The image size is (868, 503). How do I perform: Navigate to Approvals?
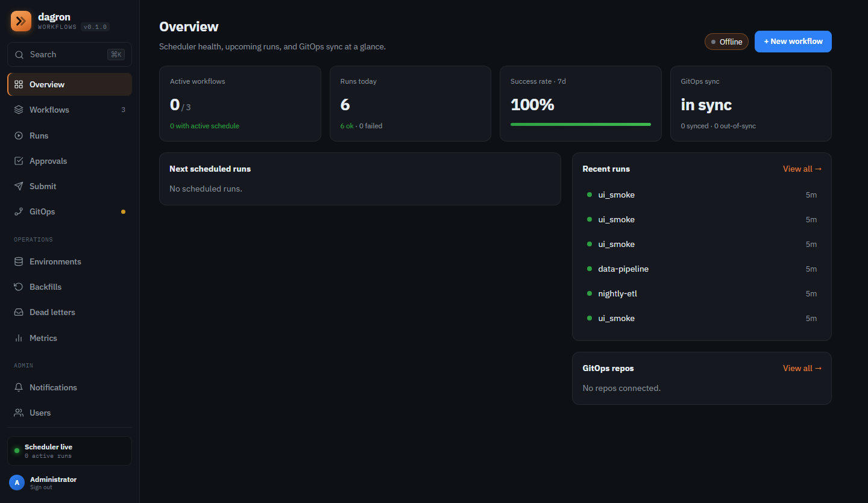tap(70, 161)
